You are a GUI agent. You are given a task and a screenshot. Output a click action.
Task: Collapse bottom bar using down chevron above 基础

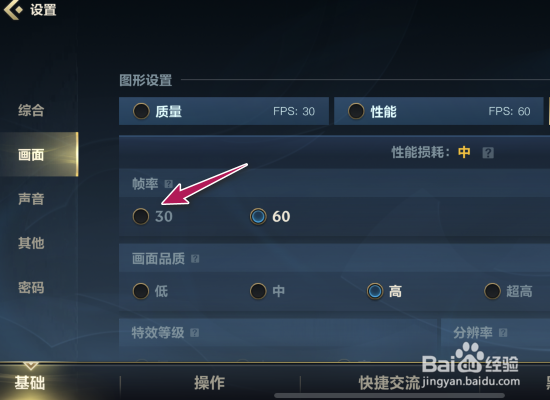click(x=31, y=366)
